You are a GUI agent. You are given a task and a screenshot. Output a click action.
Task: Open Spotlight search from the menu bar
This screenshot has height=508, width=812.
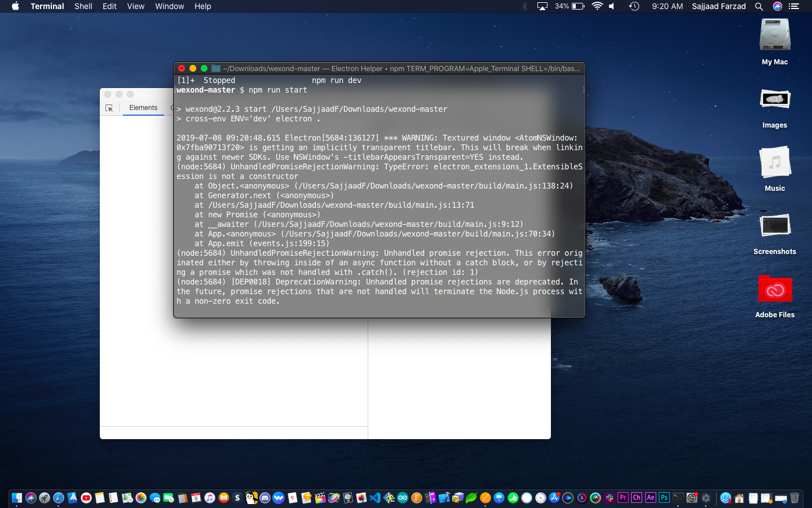[x=759, y=6]
